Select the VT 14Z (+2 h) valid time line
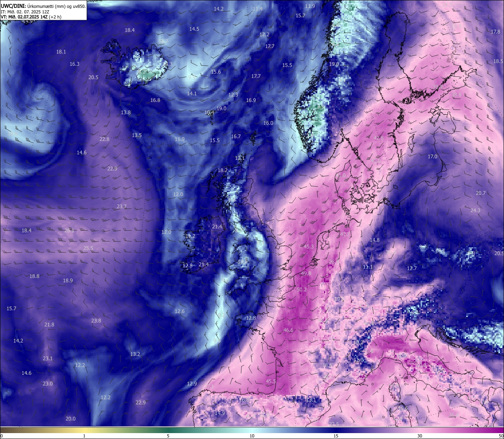504x439 pixels. click(x=31, y=17)
